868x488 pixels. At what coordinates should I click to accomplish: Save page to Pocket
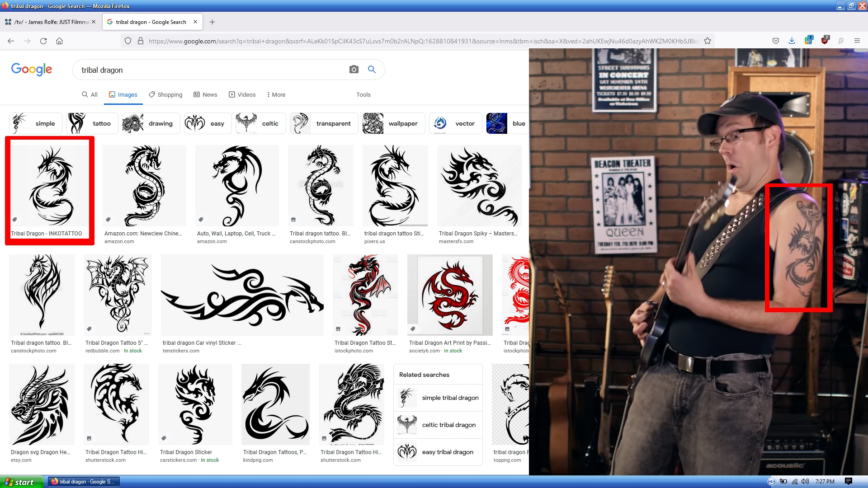[776, 41]
